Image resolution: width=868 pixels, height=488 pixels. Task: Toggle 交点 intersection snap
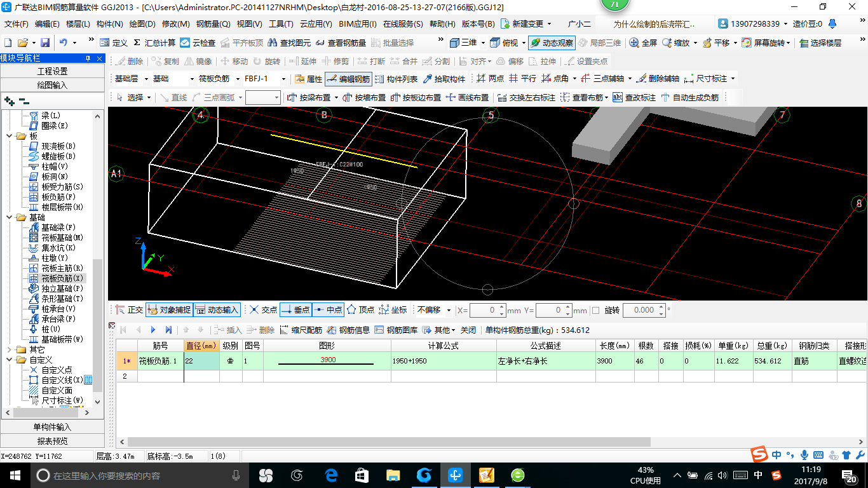pyautogui.click(x=262, y=310)
